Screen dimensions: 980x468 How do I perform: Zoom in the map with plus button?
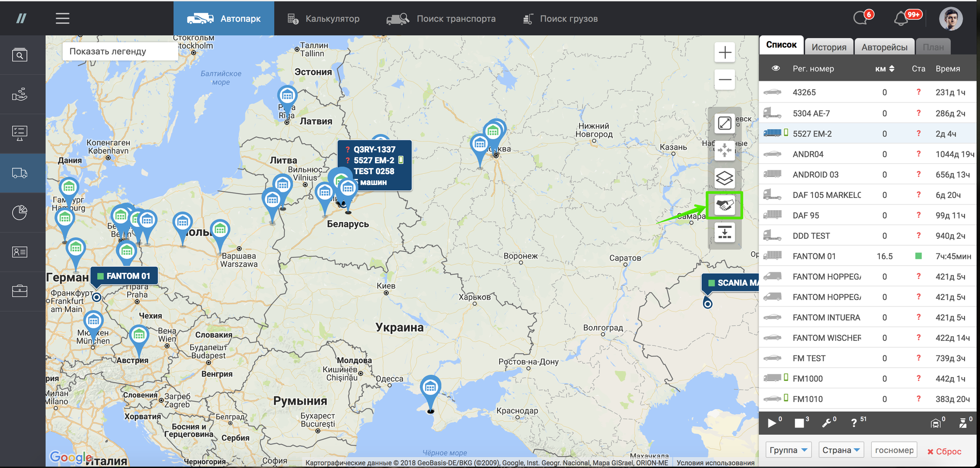click(x=724, y=52)
